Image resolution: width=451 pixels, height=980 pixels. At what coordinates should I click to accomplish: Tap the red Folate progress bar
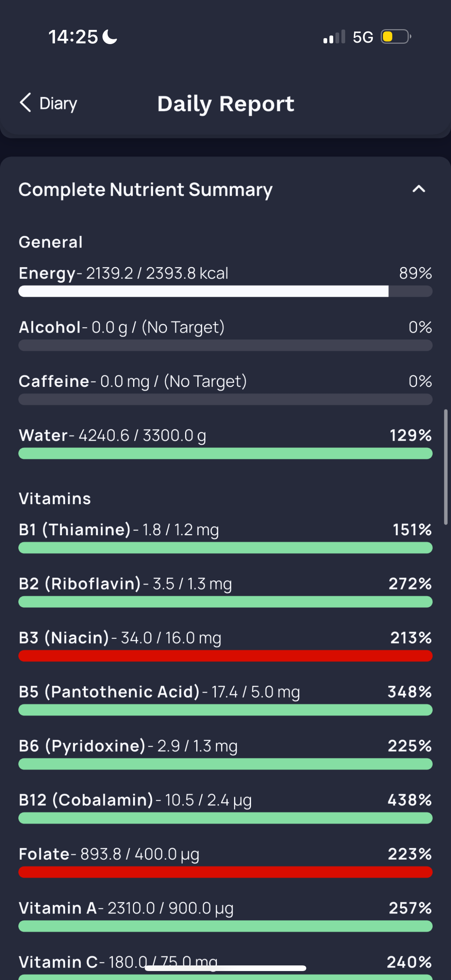coord(225,872)
